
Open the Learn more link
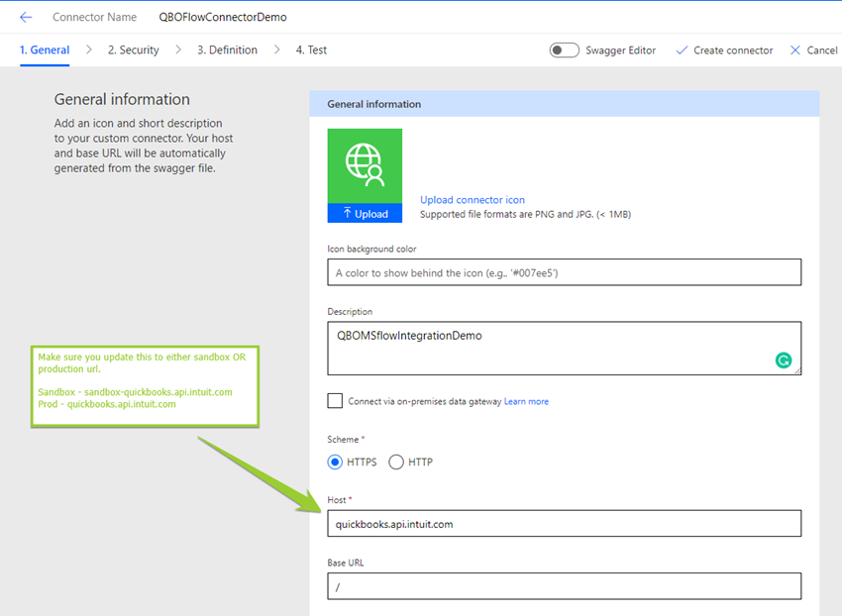coord(526,402)
